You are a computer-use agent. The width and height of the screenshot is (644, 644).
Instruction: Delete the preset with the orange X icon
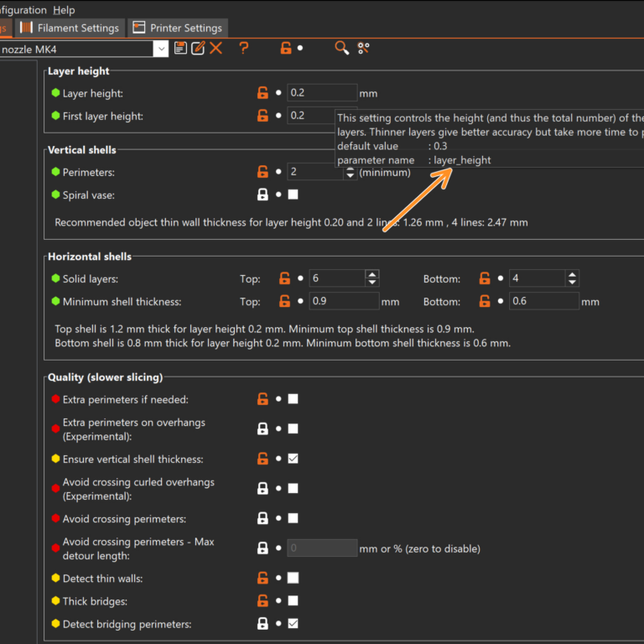click(x=216, y=49)
